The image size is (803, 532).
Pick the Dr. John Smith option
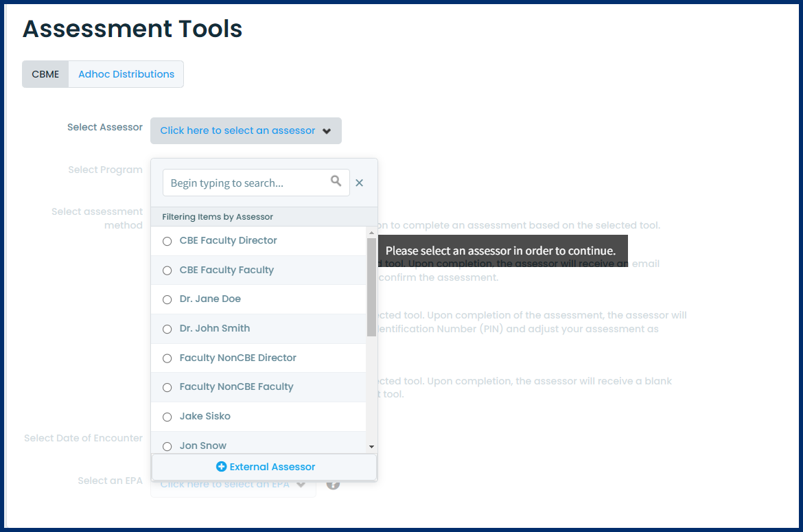pyautogui.click(x=214, y=328)
